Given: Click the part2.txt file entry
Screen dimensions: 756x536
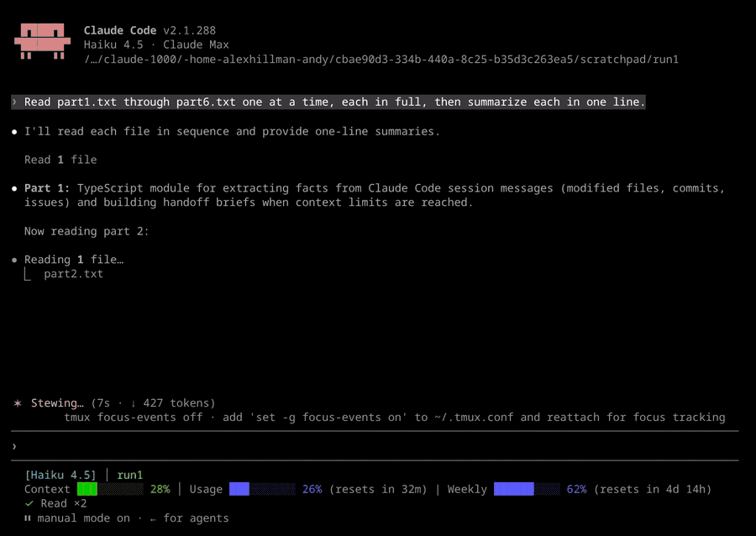Looking at the screenshot, I should (73, 274).
